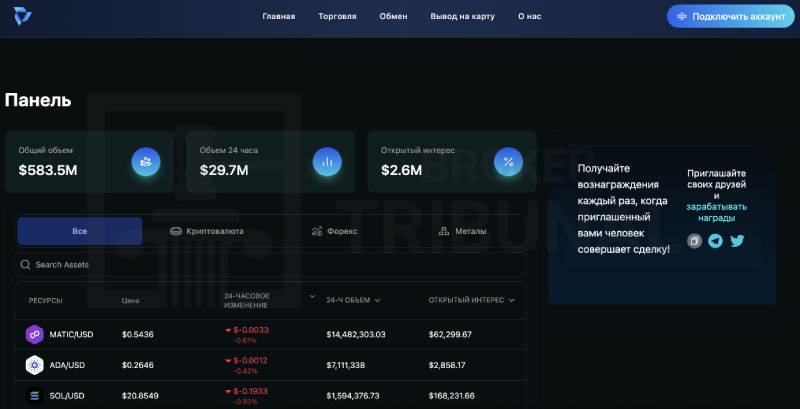Screen dimensions: 800x409
Task: Sort by 24-часовое изменение chevron
Action: [312, 297]
